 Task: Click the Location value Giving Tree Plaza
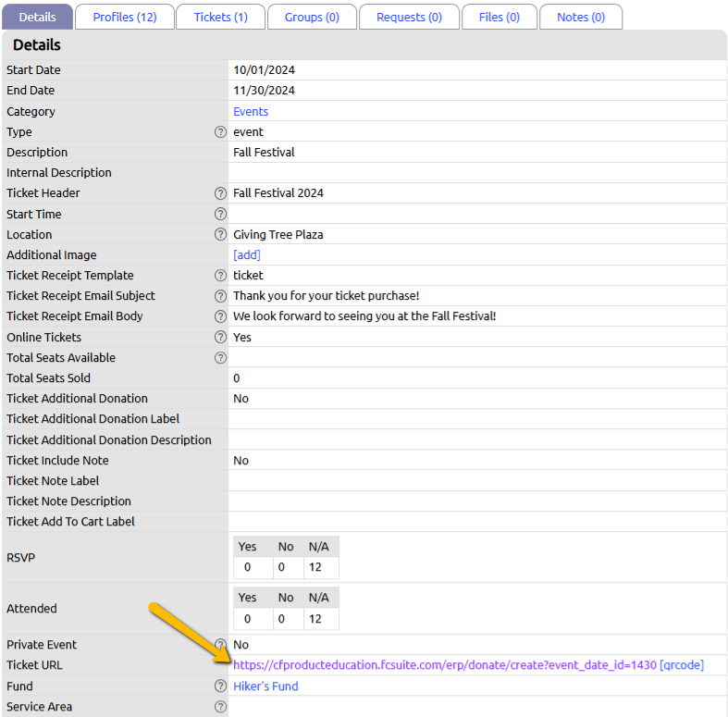pos(278,234)
